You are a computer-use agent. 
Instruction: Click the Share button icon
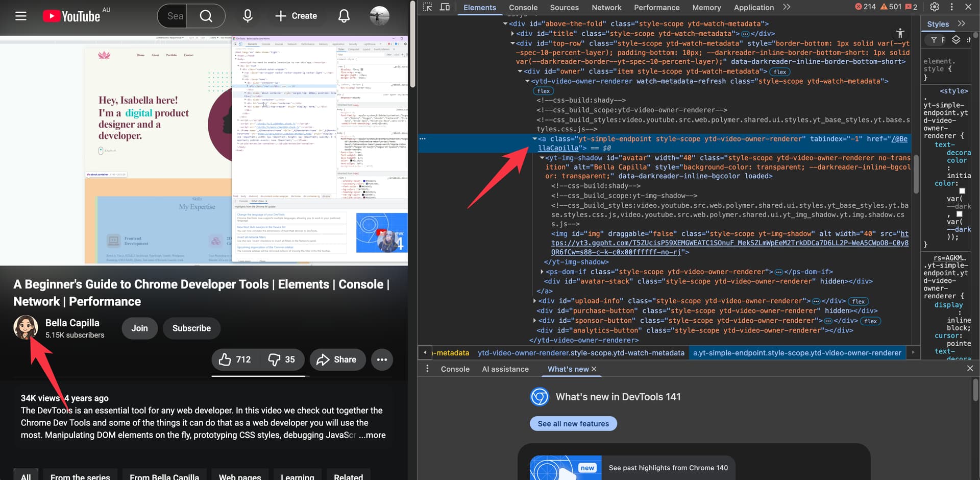323,359
